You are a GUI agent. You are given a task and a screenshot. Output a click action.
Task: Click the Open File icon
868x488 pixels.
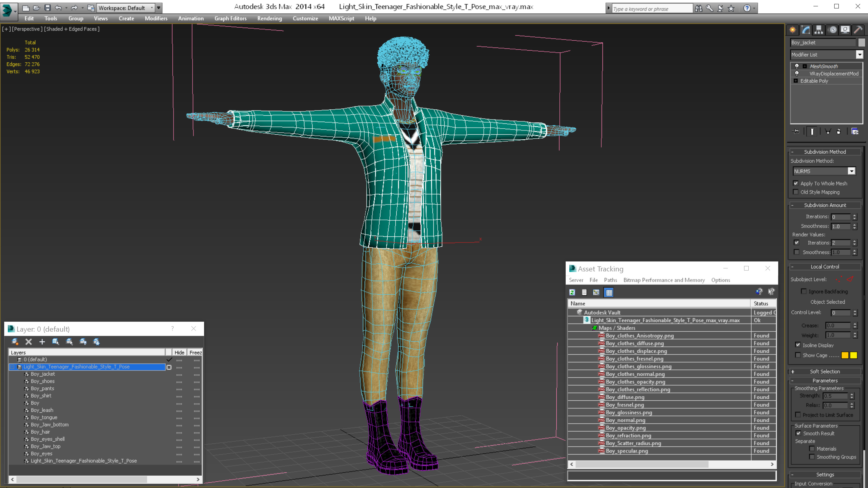click(x=36, y=8)
